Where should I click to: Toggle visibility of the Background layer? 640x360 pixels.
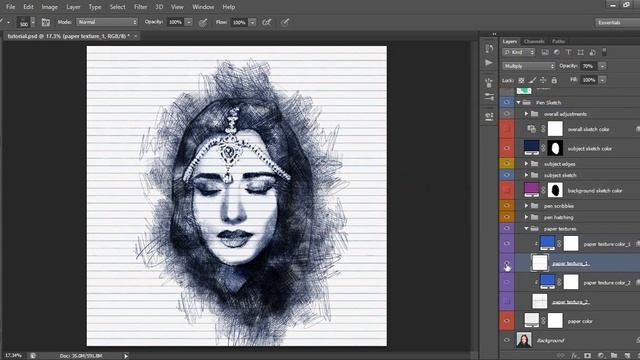coord(507,340)
